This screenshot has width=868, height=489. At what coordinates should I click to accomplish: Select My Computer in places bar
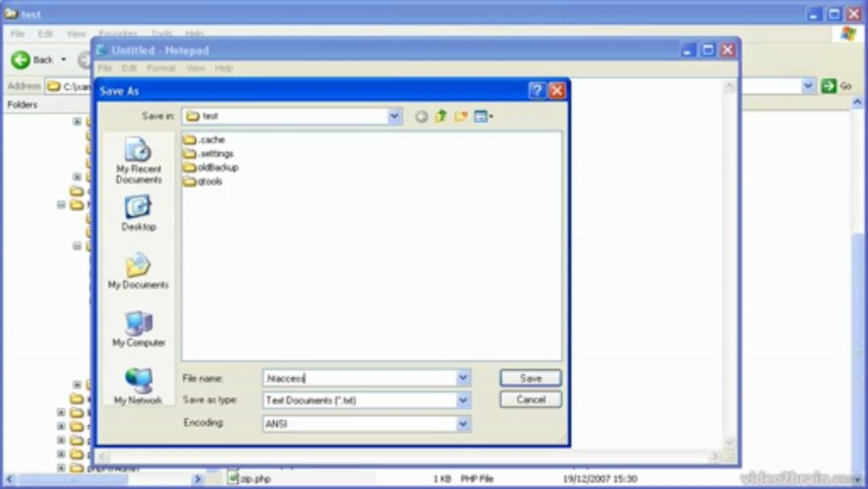pos(138,329)
